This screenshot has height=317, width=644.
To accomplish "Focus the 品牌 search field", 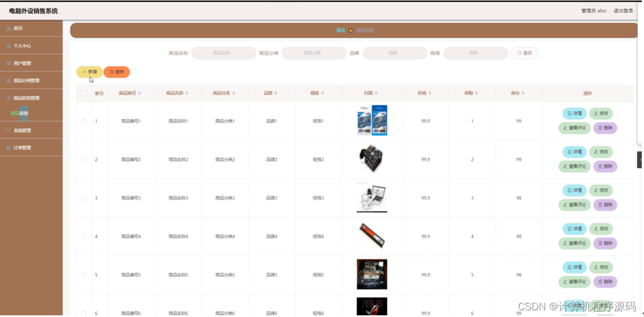I will [x=395, y=53].
